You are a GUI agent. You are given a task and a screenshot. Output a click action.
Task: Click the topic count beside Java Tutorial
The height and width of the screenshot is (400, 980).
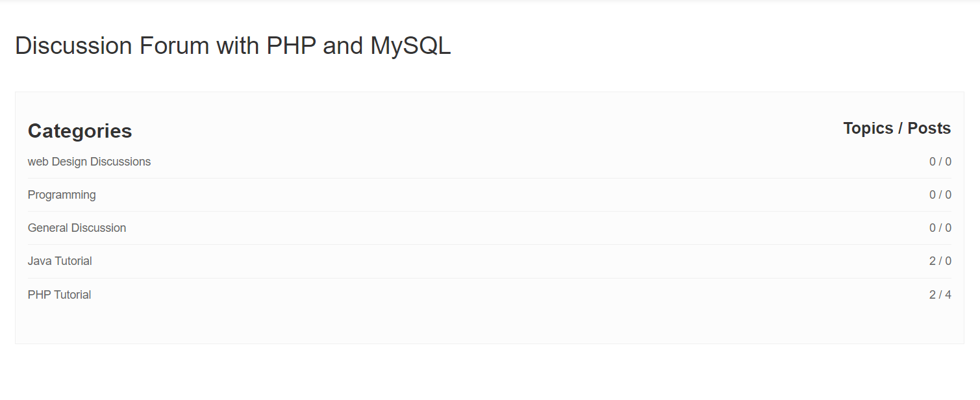(940, 260)
